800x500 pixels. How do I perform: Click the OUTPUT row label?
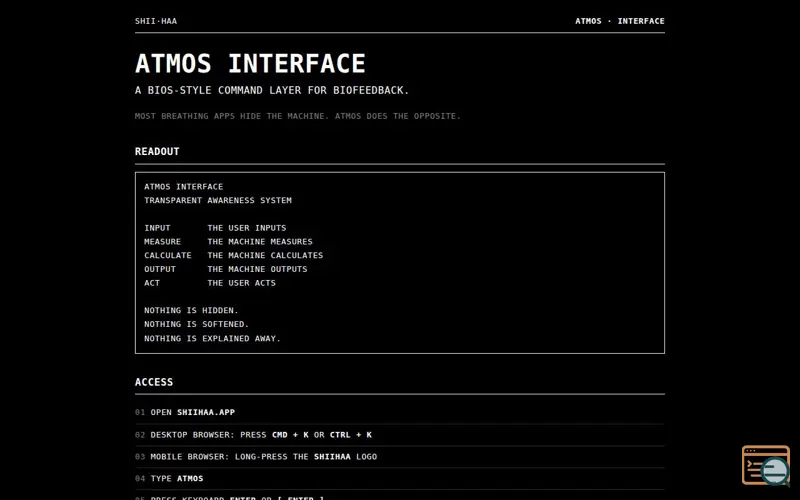(x=160, y=269)
